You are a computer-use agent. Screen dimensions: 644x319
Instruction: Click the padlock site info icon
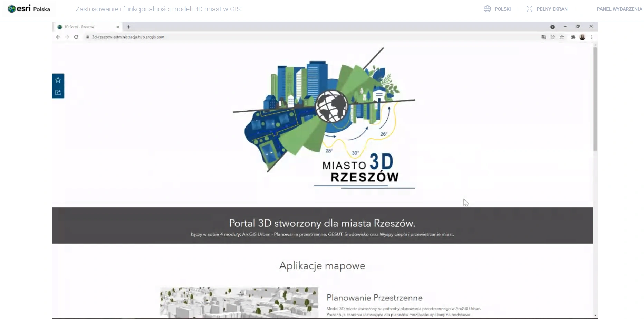tap(88, 37)
